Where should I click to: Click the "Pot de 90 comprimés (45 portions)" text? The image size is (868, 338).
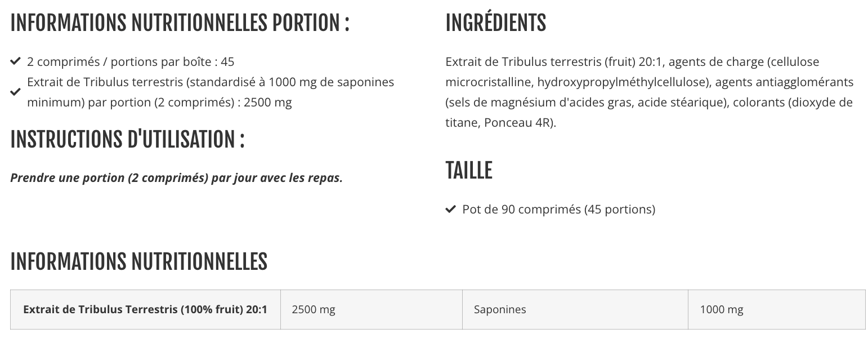pyautogui.click(x=558, y=210)
